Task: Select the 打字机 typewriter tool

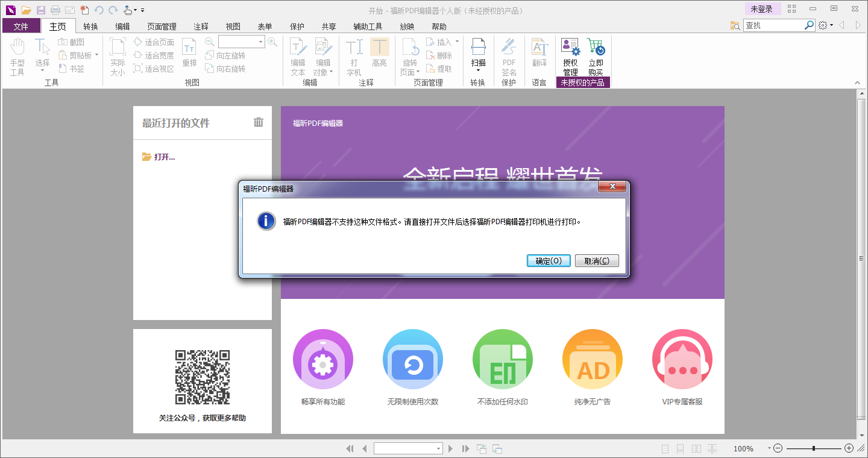Action: pos(354,54)
